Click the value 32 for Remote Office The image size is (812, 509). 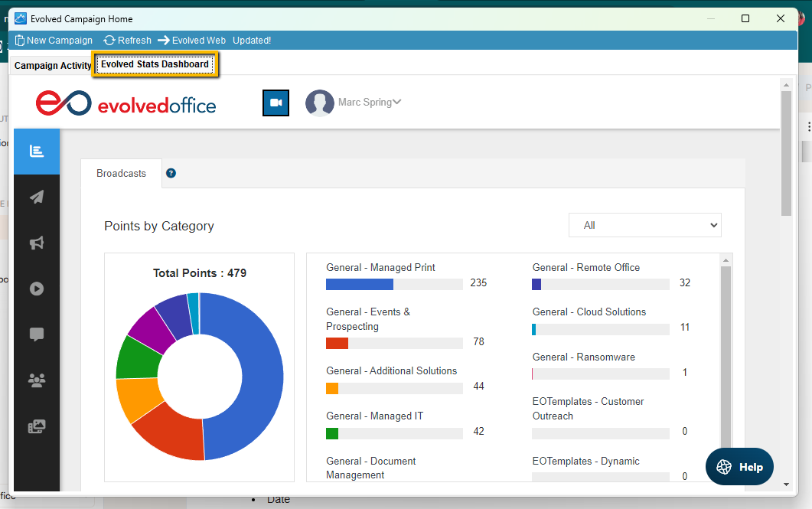(x=685, y=282)
